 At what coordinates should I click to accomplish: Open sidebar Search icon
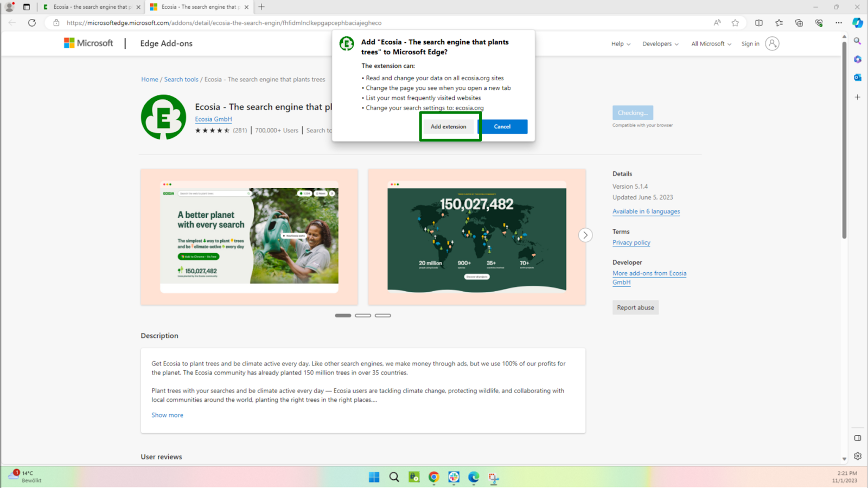[857, 41]
